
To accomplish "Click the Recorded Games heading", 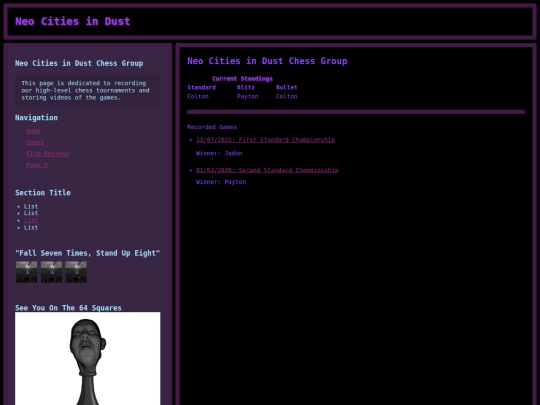I will pos(212,127).
